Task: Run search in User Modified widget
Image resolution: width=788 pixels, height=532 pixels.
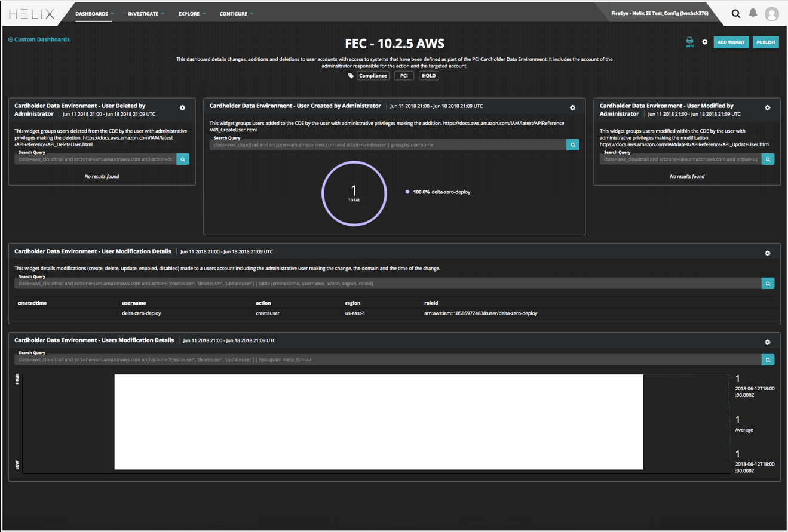Action: (x=768, y=159)
